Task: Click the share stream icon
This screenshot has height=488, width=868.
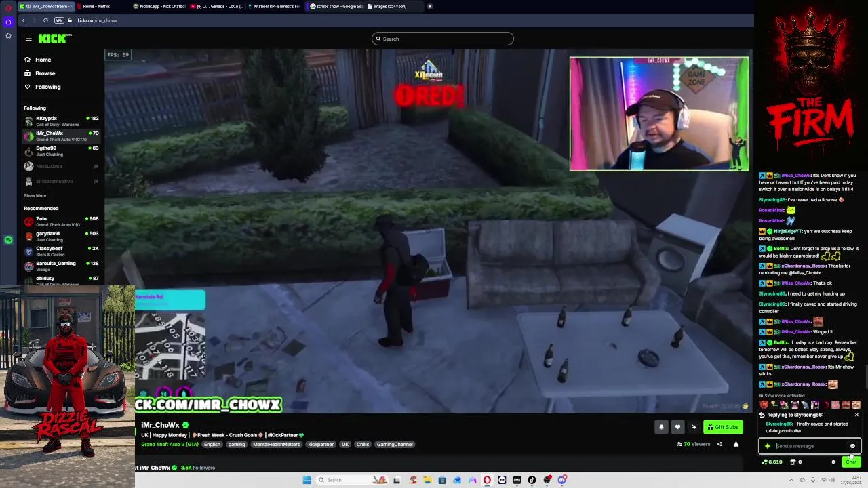Action: [719, 444]
